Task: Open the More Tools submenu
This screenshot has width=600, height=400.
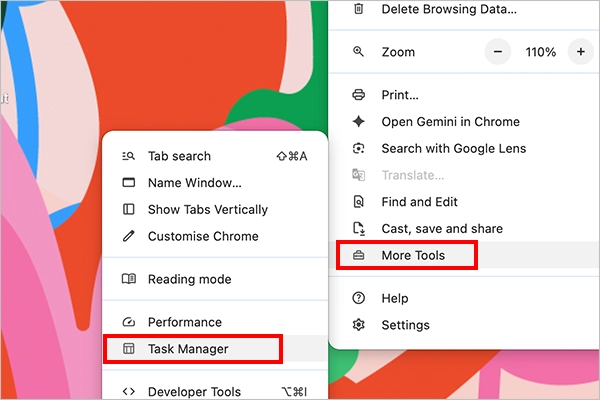Action: click(x=464, y=255)
